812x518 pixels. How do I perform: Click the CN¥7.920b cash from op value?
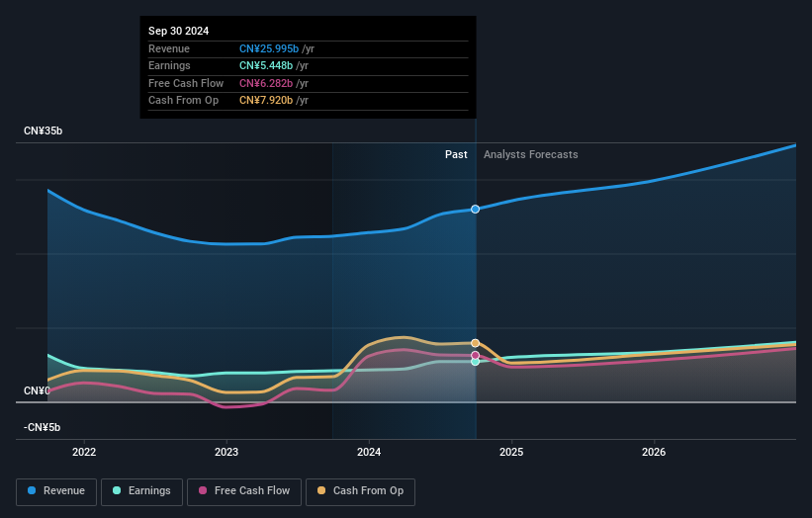point(266,101)
